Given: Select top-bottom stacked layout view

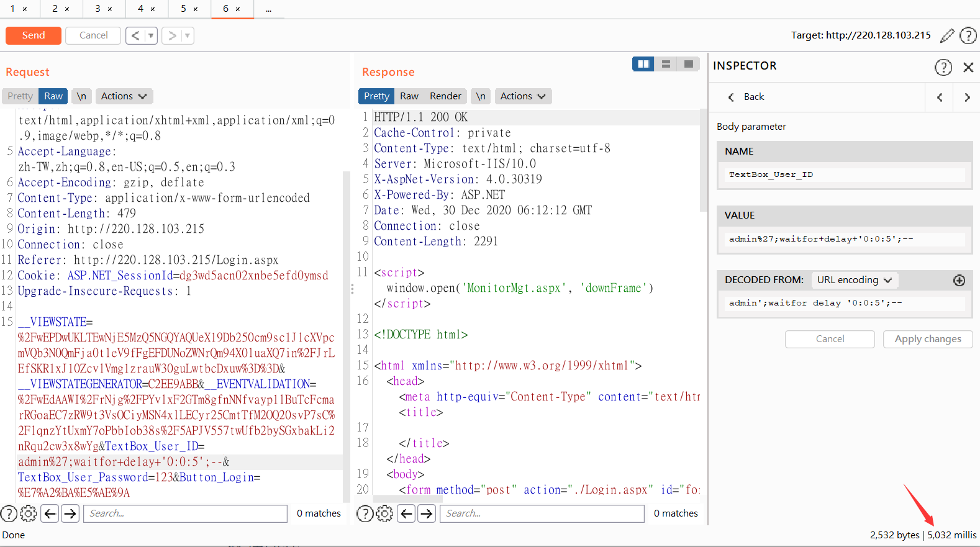Looking at the screenshot, I should coord(666,64).
